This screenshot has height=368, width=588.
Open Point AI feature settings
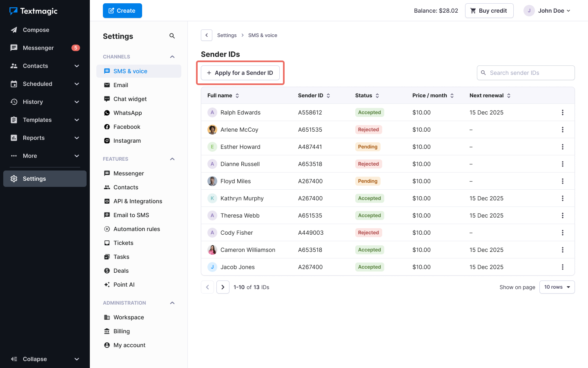[124, 285]
